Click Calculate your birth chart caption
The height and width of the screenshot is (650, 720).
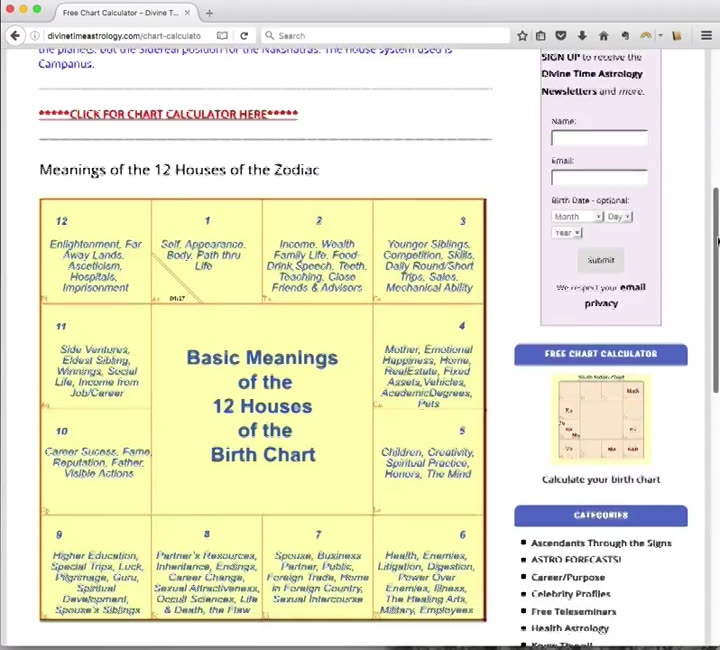(601, 480)
